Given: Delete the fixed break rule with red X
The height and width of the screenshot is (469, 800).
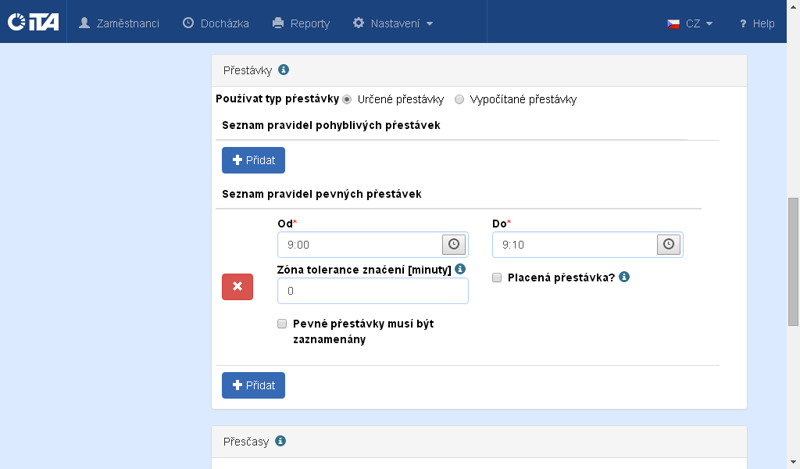Looking at the screenshot, I should [x=237, y=287].
